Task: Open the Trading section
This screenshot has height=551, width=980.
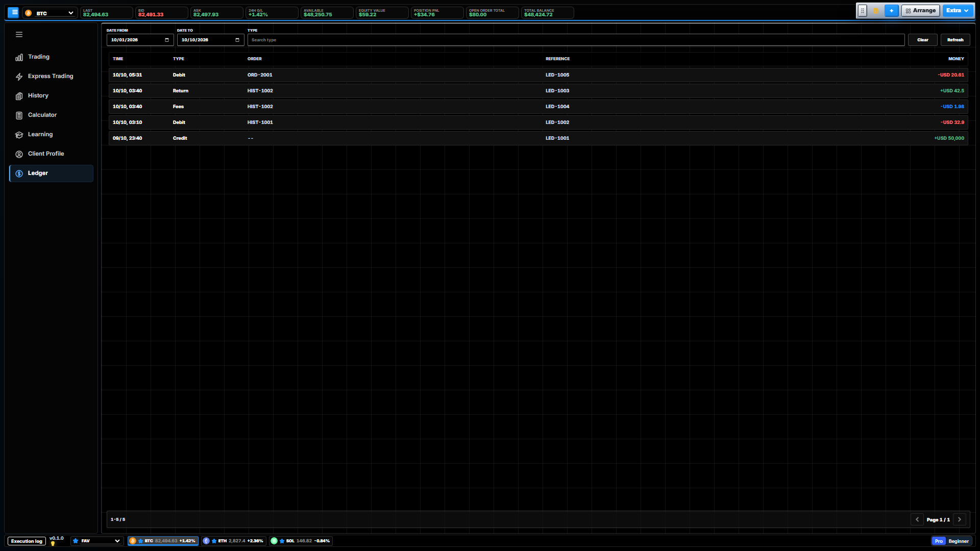Action: 51,57
